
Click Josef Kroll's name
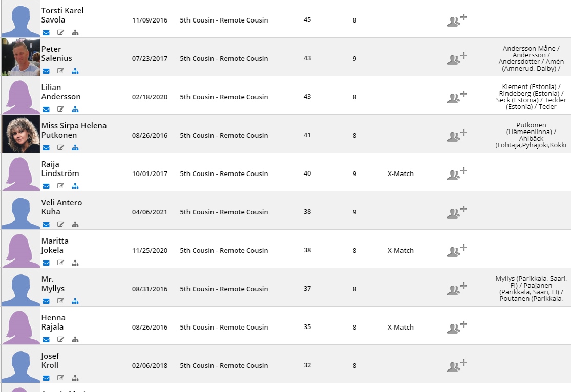[50, 361]
